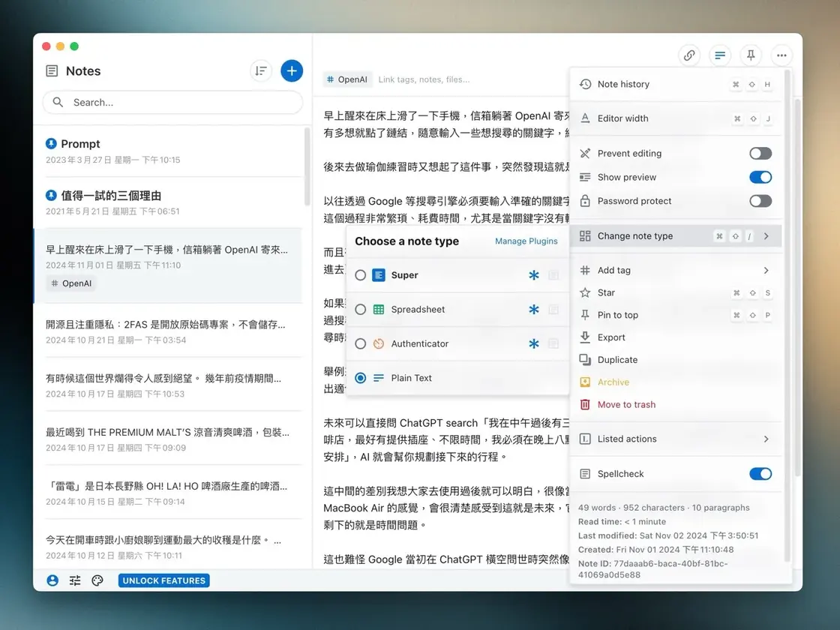840x630 pixels.
Task: Expand the Change note type submenu arrow
Action: click(766, 236)
